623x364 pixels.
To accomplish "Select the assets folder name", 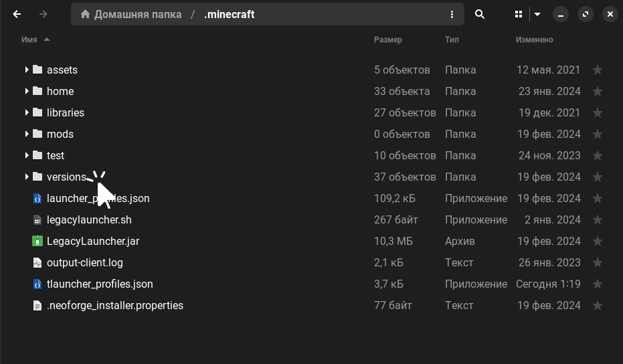I will [x=62, y=70].
